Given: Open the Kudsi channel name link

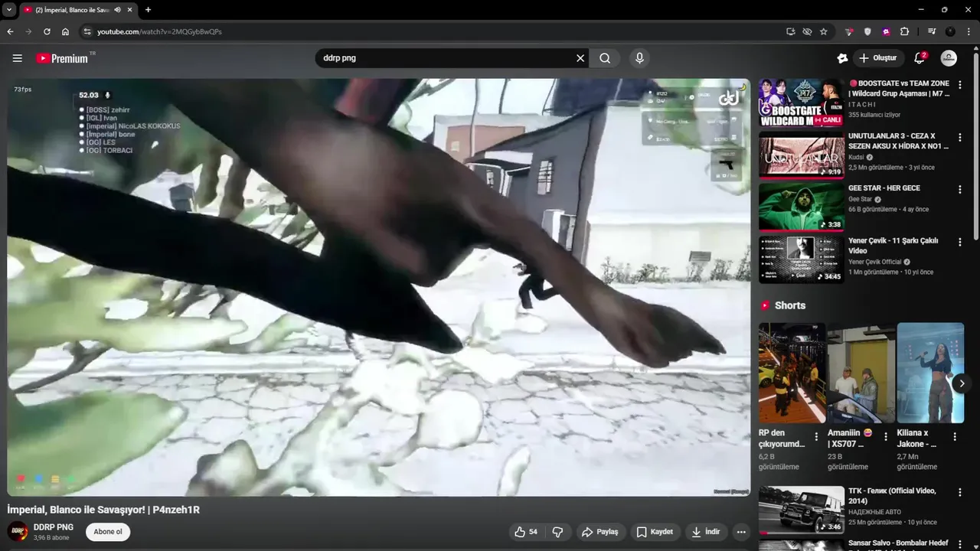Looking at the screenshot, I should pos(856,157).
